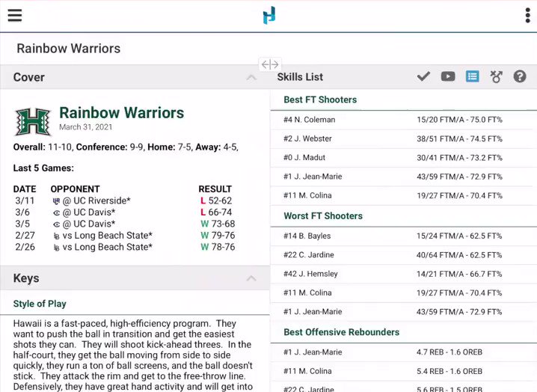The width and height of the screenshot is (537, 392).
Task: Click the green Rainbow Warriors cover heading
Action: 122,113
